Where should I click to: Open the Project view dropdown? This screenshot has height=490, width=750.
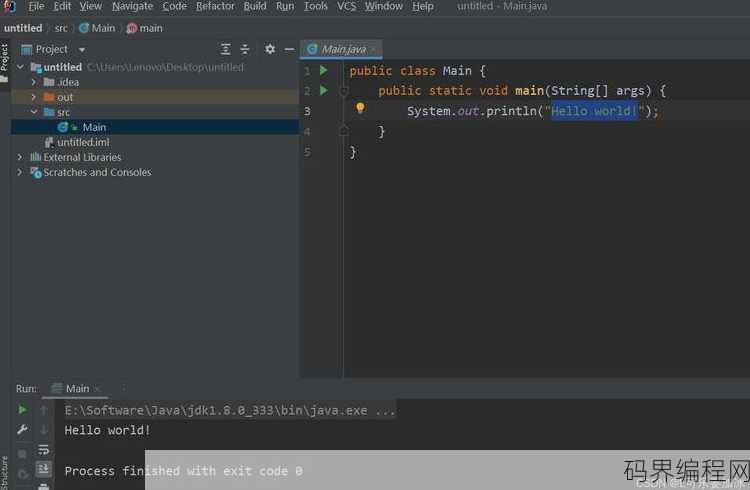point(82,50)
